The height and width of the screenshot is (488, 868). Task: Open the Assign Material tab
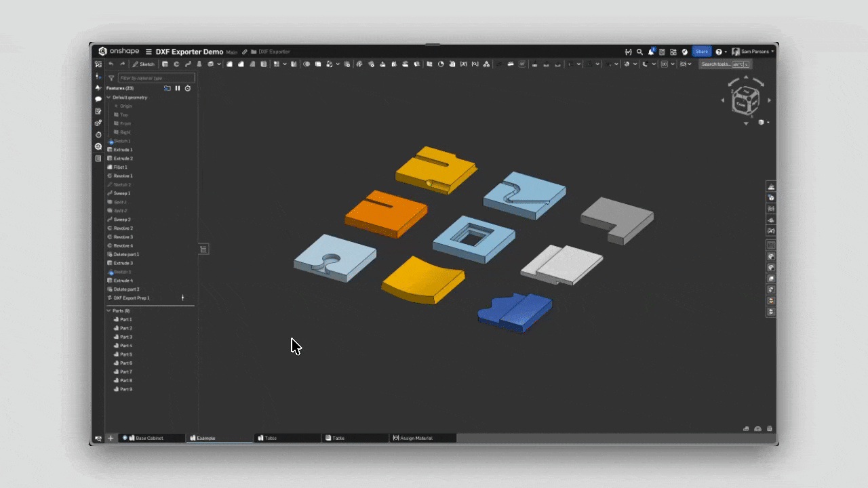423,439
